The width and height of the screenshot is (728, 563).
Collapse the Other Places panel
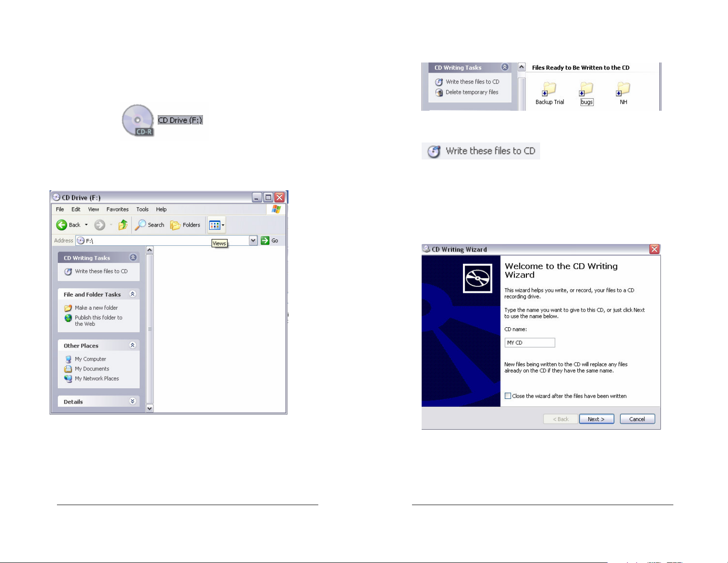click(133, 345)
